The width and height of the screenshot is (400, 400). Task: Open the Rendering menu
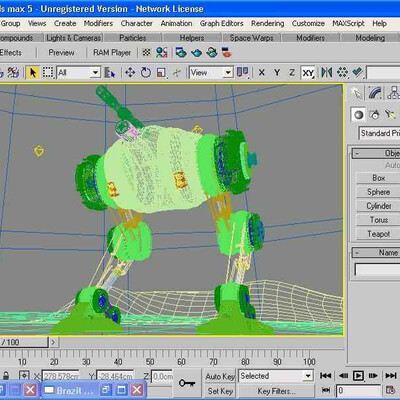coord(268,23)
